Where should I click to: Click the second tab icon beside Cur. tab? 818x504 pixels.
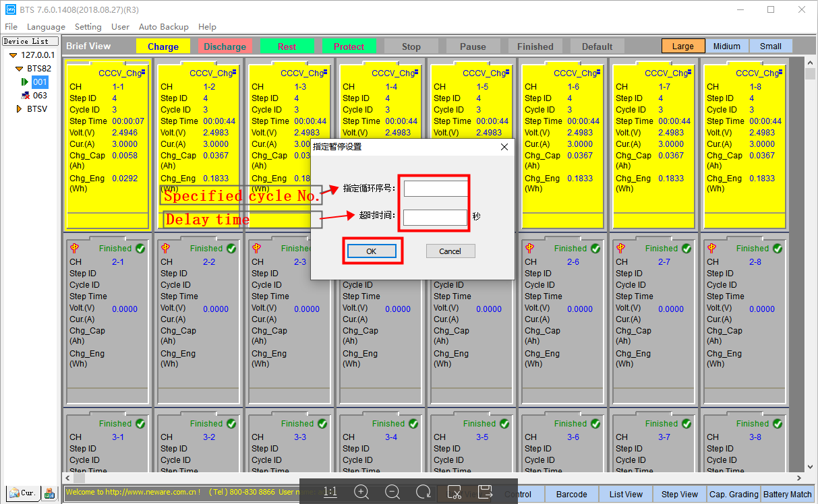click(49, 493)
